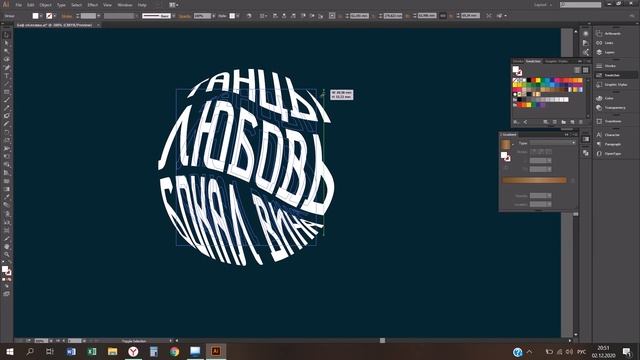Launch Yandex Browser from the taskbar
Image resolution: width=640 pixels, height=360 pixels.
tap(133, 351)
